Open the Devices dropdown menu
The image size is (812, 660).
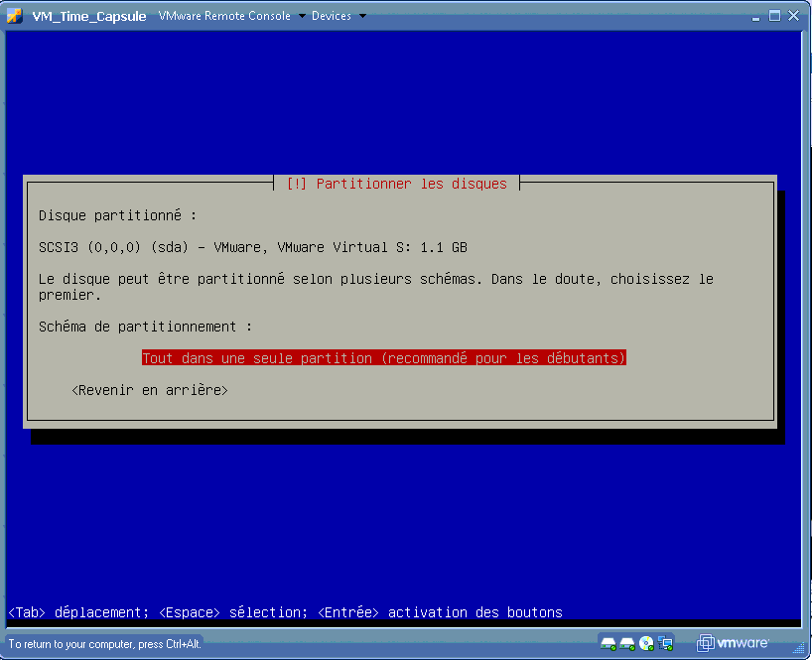[x=338, y=16]
